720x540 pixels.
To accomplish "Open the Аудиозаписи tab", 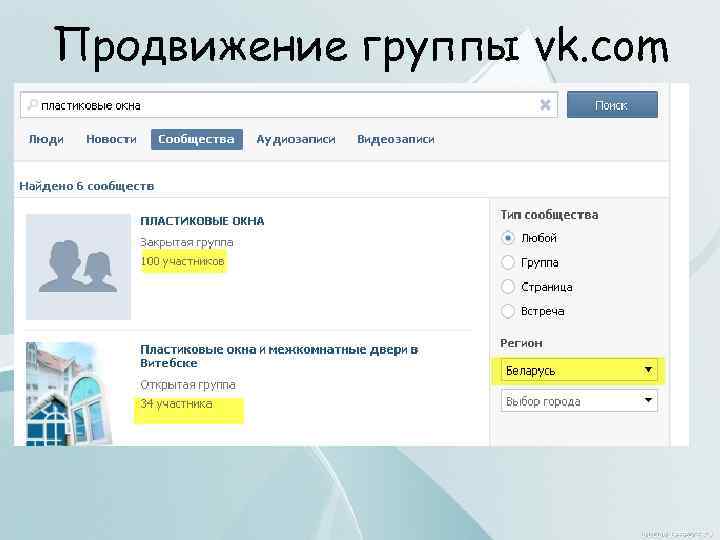I will point(296,139).
